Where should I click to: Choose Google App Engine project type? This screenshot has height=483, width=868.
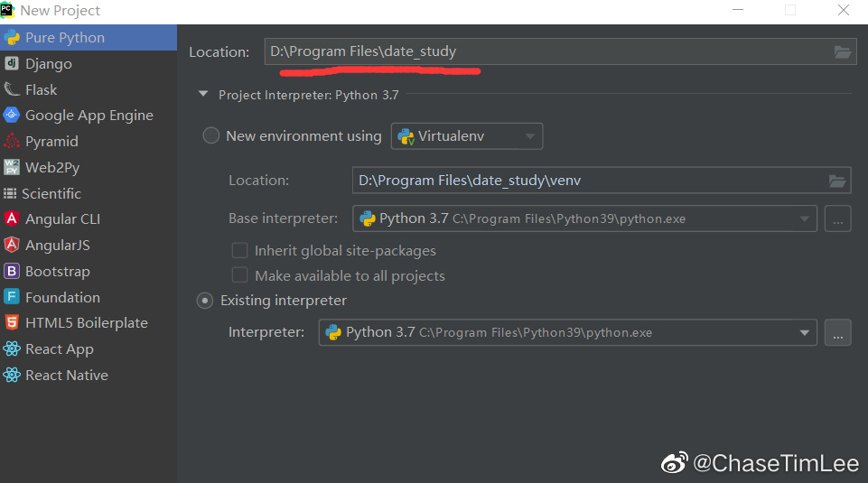[89, 115]
